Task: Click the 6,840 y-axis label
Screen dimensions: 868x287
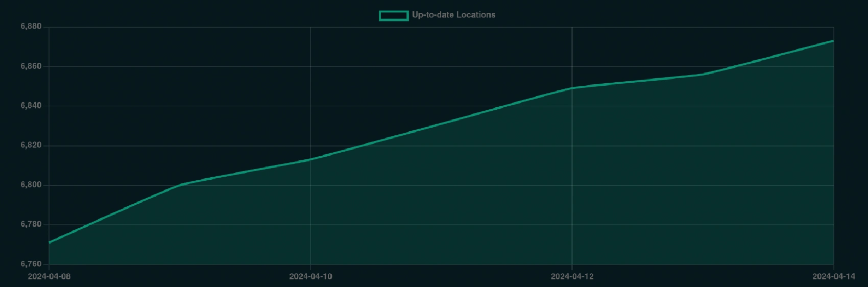Action: [x=31, y=106]
